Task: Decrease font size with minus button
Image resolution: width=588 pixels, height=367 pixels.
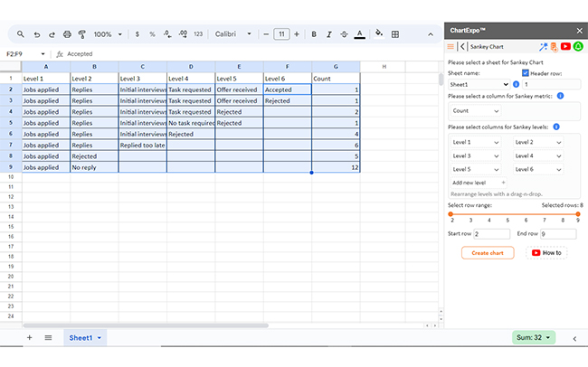Action: (x=266, y=34)
